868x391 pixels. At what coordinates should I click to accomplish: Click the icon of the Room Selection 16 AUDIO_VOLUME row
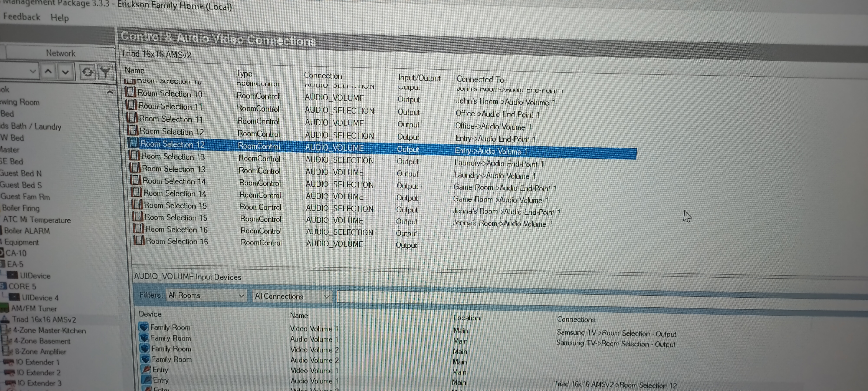click(138, 240)
